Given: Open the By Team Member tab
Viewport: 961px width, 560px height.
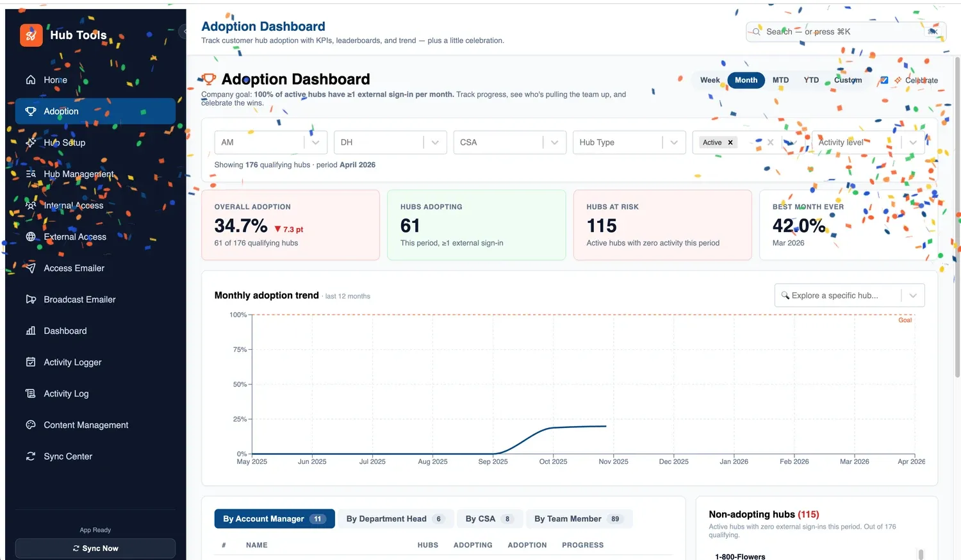Looking at the screenshot, I should tap(579, 519).
